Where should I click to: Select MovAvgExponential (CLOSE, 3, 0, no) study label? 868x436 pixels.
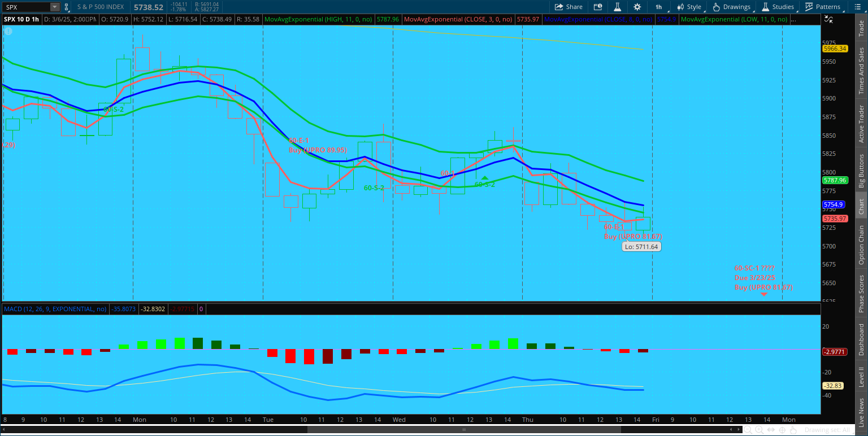458,19
